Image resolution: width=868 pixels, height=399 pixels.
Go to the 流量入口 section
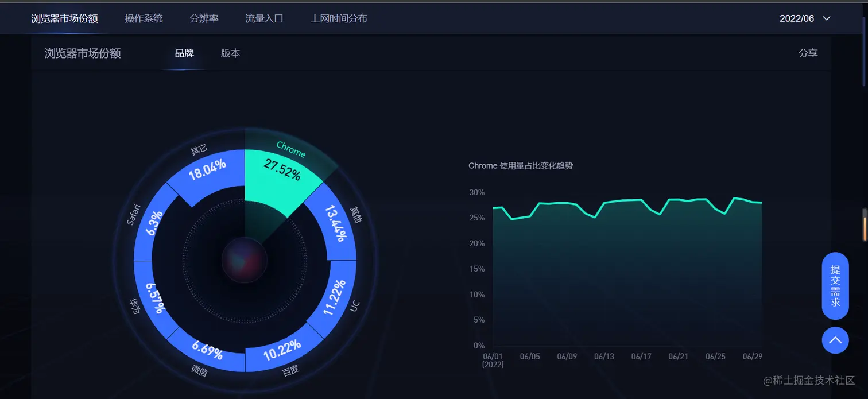(x=265, y=18)
